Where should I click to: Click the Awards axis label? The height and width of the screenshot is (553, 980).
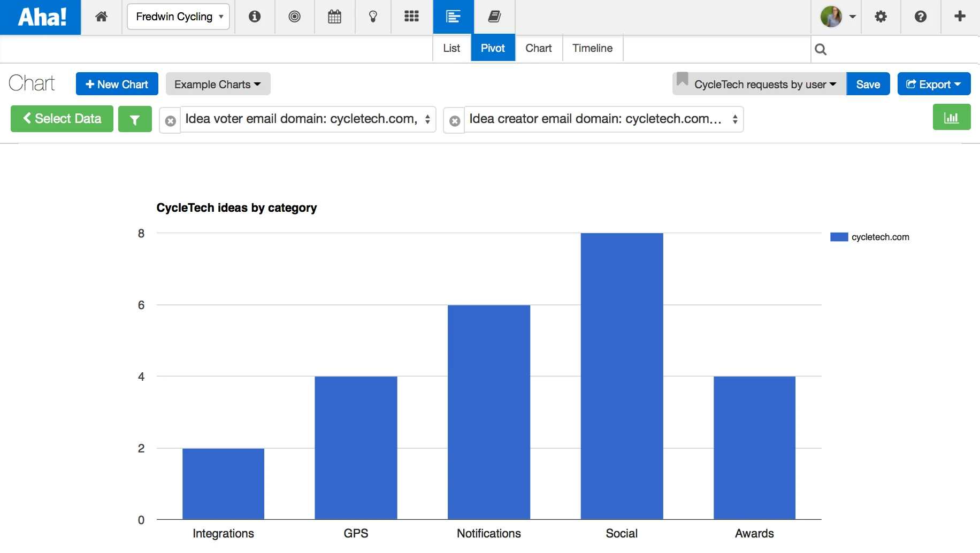click(754, 533)
